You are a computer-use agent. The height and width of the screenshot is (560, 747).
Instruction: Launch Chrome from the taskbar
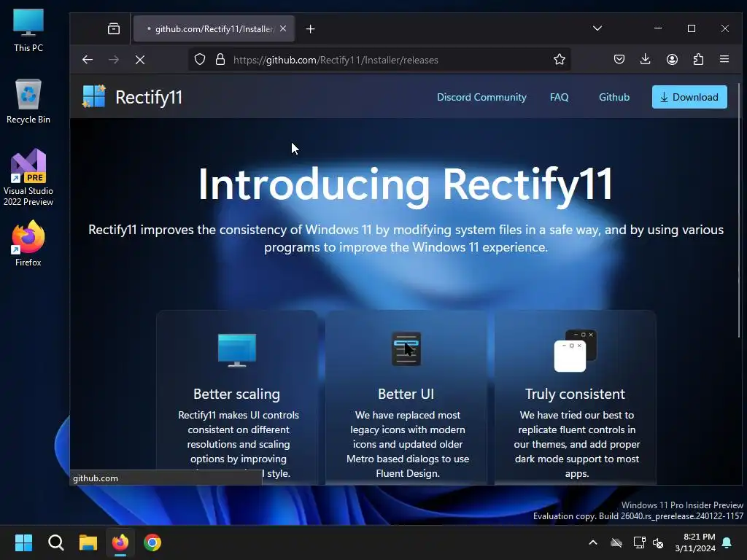pyautogui.click(x=152, y=542)
